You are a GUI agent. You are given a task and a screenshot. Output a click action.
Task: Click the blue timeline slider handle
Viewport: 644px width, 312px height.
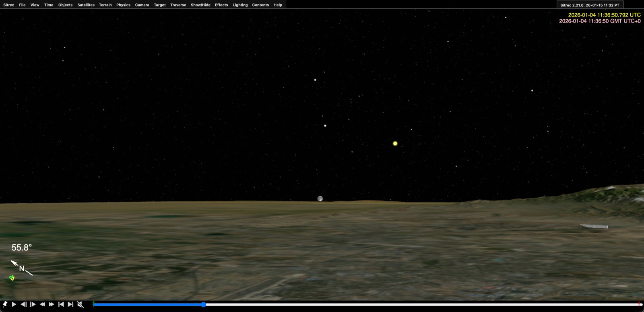203,304
